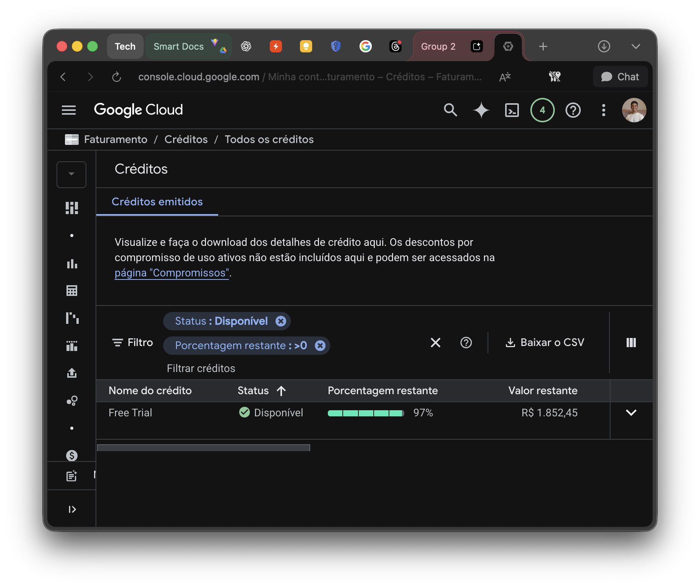Click the translate page icon
This screenshot has height=588, width=700.
pos(505,77)
